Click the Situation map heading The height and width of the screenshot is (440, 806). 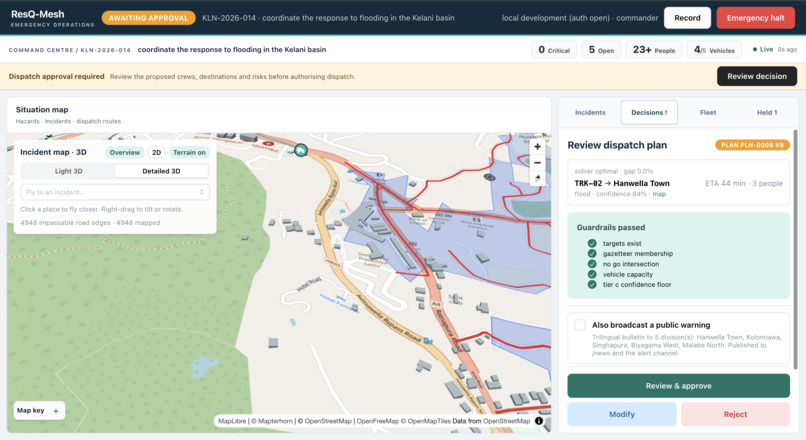tap(42, 109)
